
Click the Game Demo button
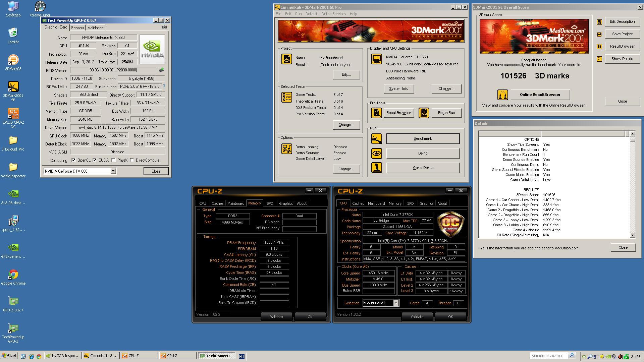pos(423,168)
